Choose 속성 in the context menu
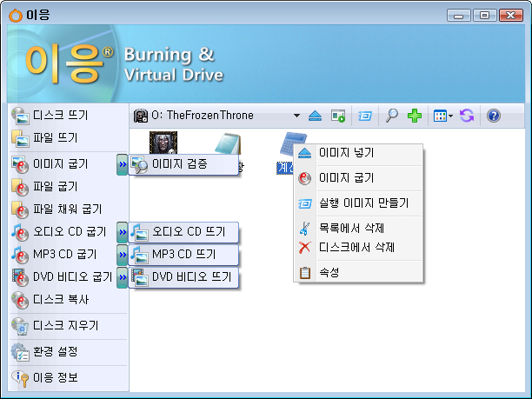Screen dimensions: 532x399 [358, 273]
